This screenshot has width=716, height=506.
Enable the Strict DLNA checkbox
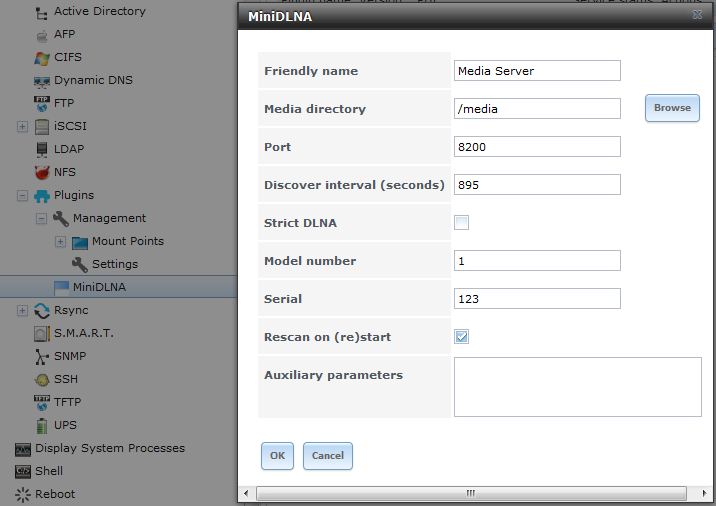pyautogui.click(x=461, y=222)
